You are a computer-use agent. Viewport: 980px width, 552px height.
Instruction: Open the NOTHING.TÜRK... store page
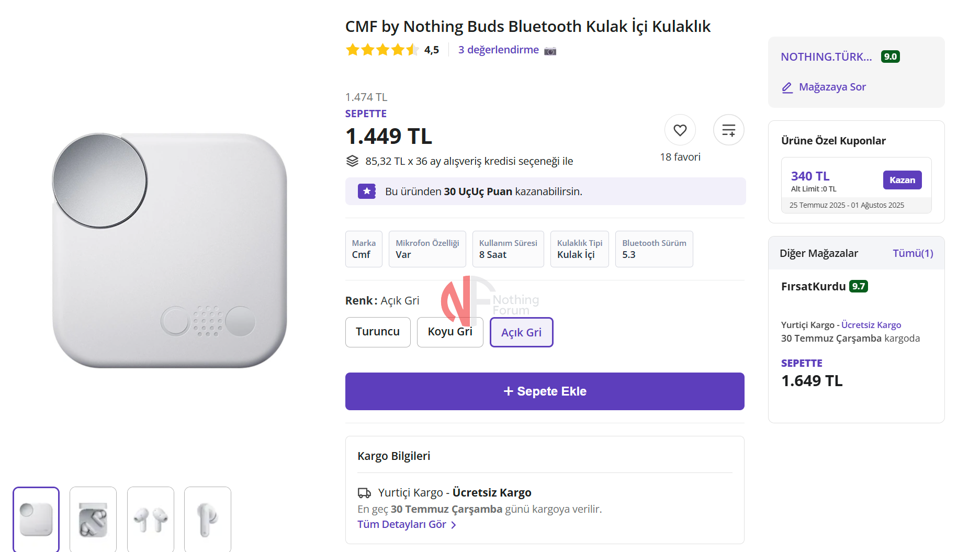[x=826, y=57]
